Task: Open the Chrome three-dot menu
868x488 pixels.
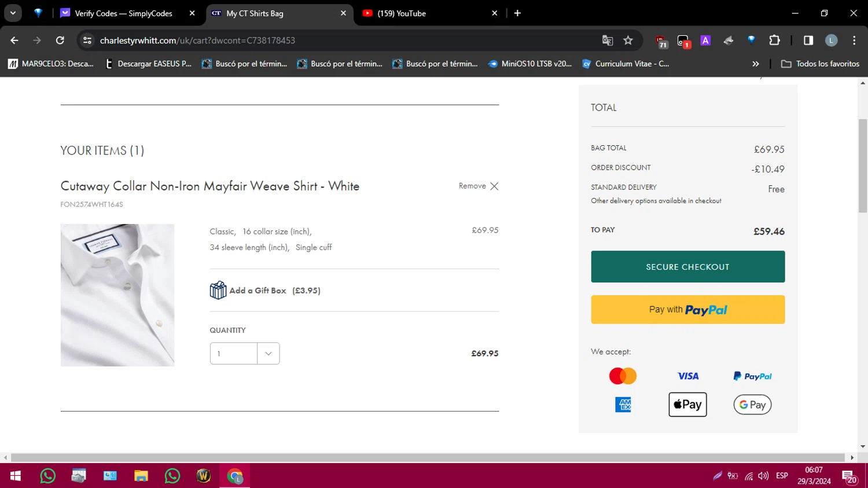Action: [854, 41]
